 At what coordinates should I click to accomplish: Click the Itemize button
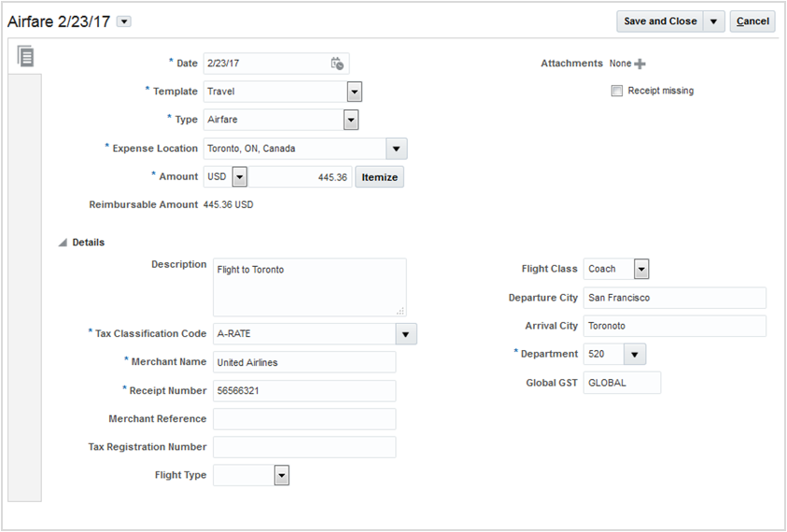[x=379, y=176]
